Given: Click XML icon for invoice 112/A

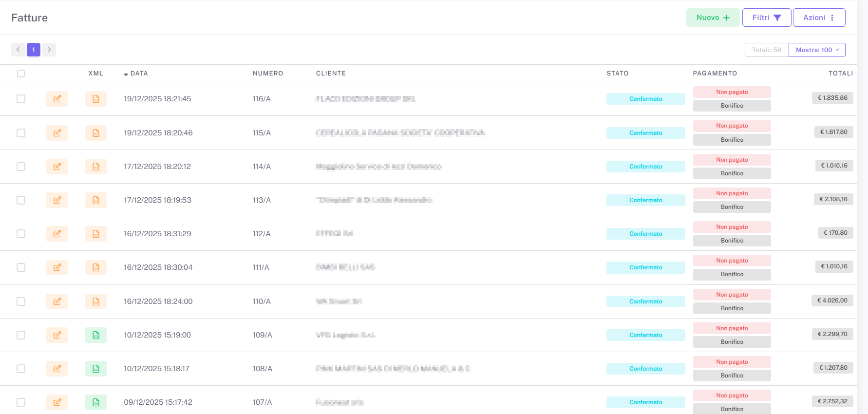Looking at the screenshot, I should pyautogui.click(x=96, y=234).
